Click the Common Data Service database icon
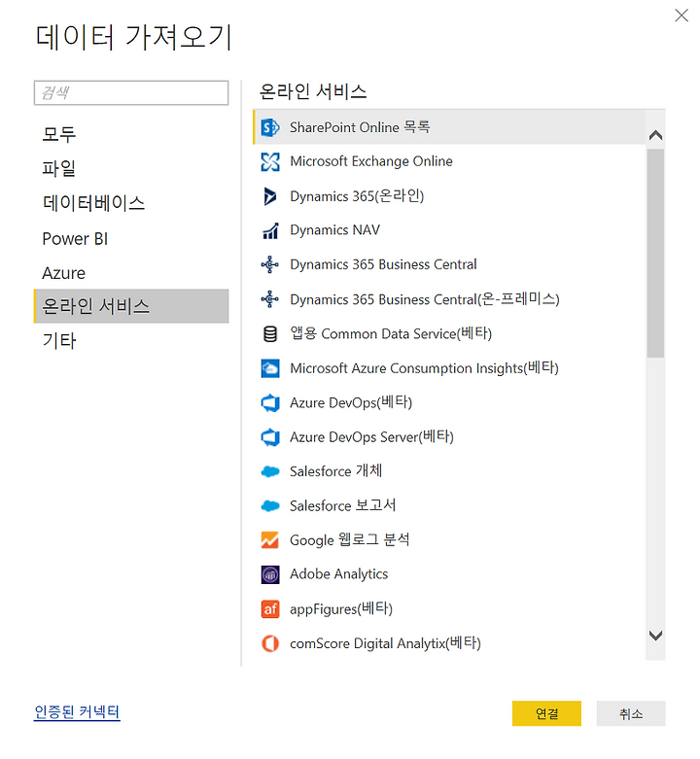The image size is (700, 759). [x=270, y=334]
